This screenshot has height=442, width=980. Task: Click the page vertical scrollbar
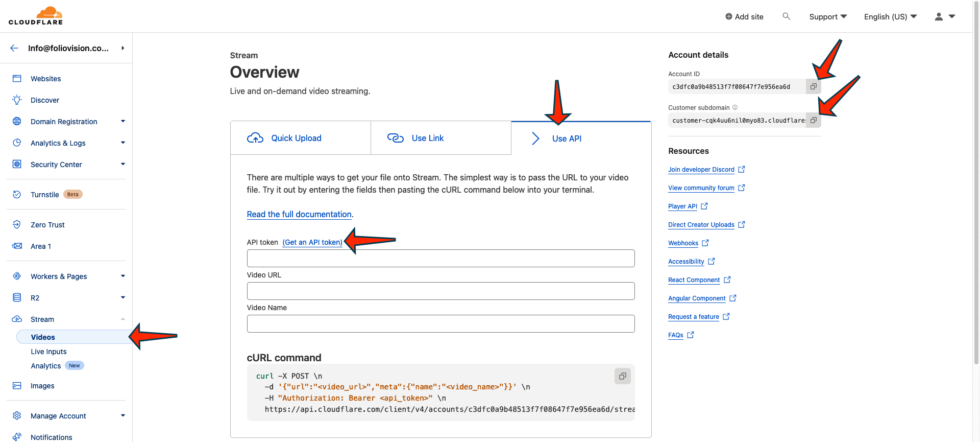coord(976,184)
